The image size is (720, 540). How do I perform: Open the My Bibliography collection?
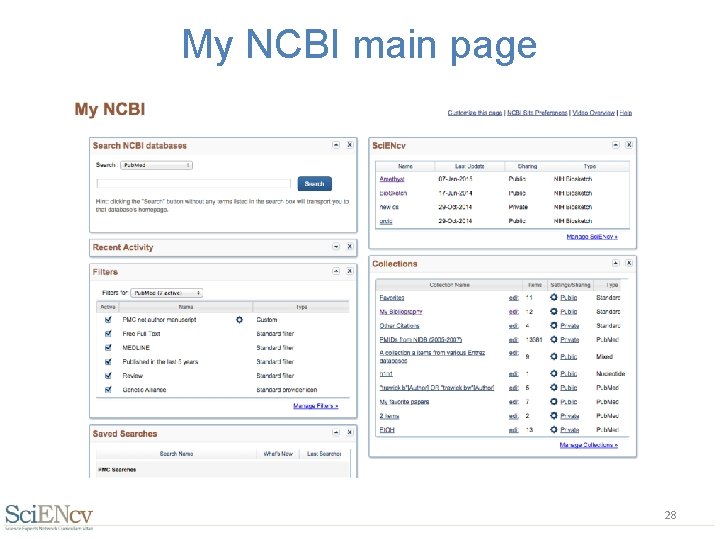click(x=401, y=312)
